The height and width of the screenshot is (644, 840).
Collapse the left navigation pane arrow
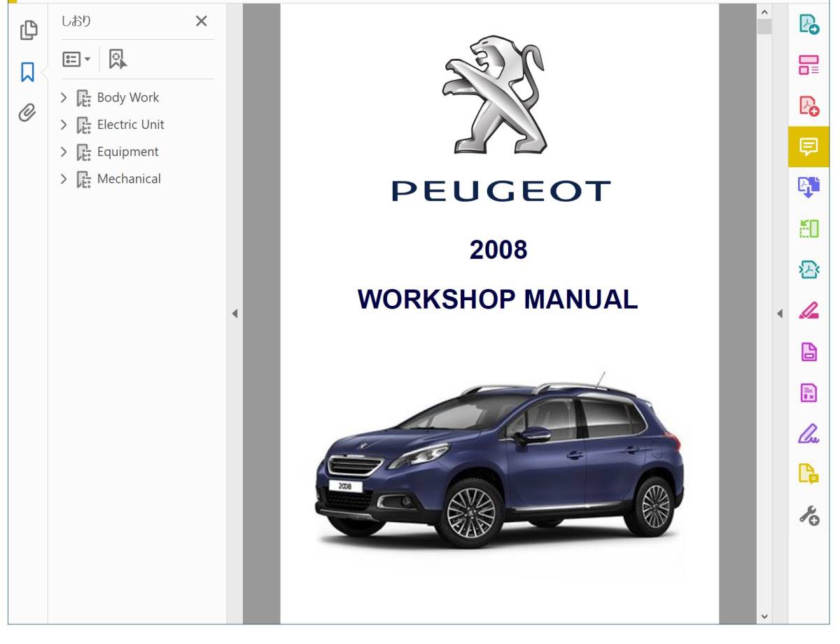point(235,314)
